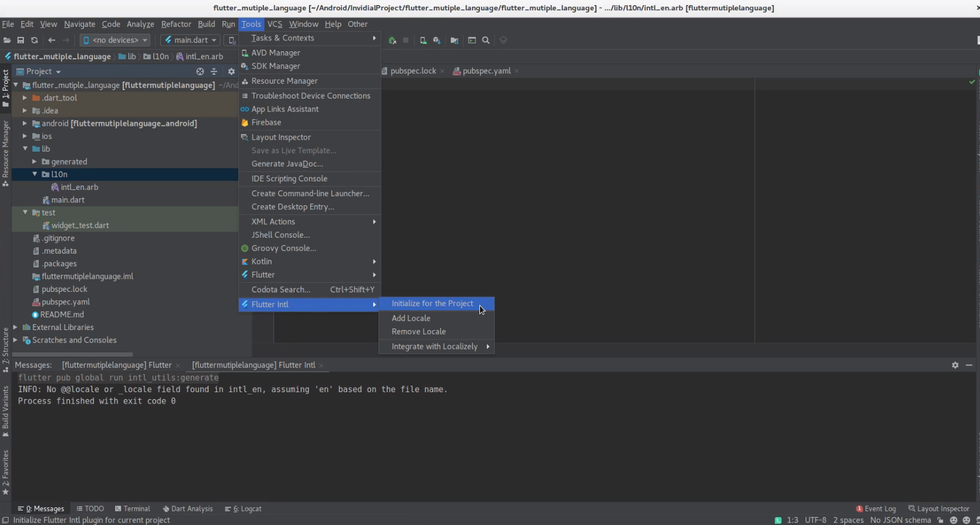Click the search magnifier toolbar icon

486,40
